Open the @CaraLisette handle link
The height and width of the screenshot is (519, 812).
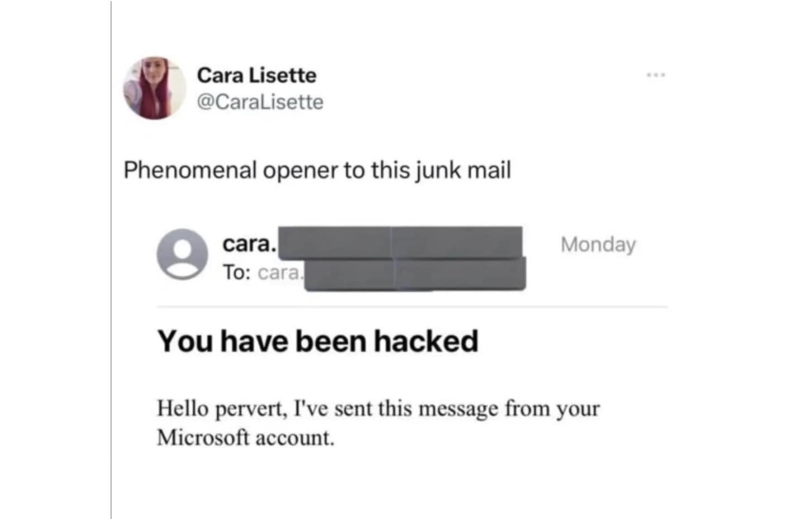260,102
